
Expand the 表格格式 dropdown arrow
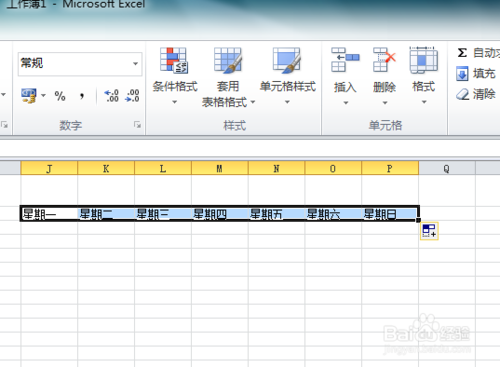tap(253, 102)
